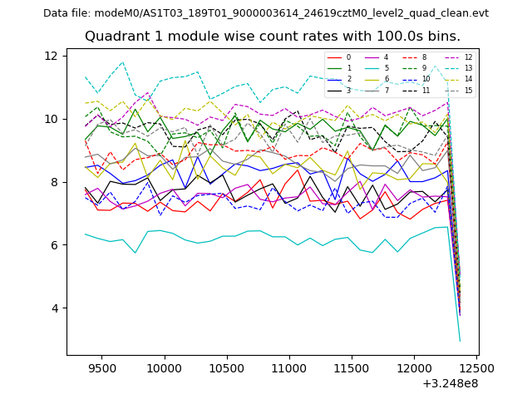The image size is (532, 399).
Task: Click the y-axis tick label 12
Action: click(52, 56)
